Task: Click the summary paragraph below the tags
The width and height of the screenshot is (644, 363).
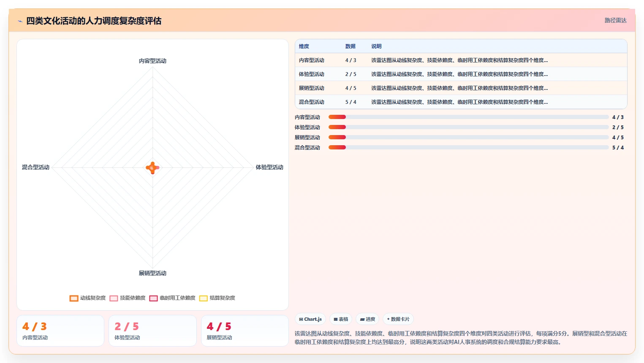Action: click(x=461, y=338)
